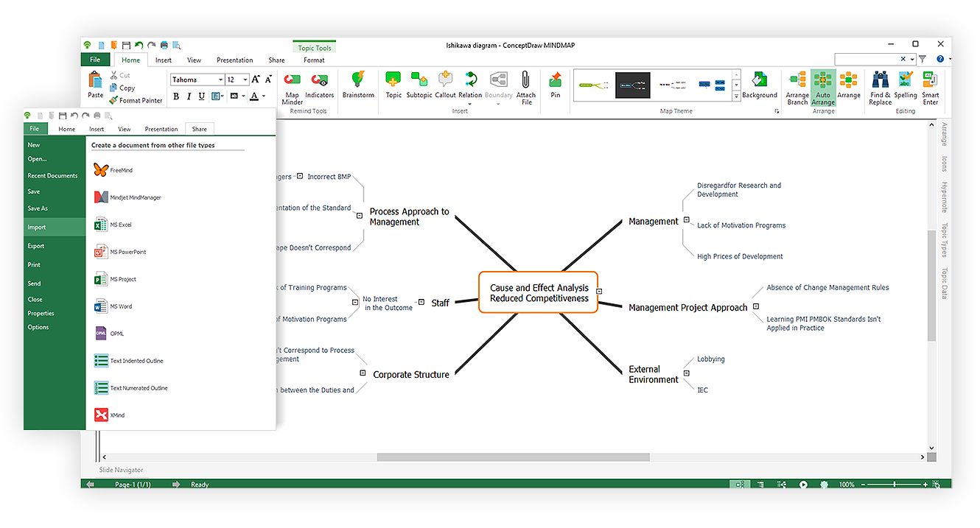This screenshot has height=528, width=980.
Task: Click zoom in plus button
Action: (x=925, y=485)
